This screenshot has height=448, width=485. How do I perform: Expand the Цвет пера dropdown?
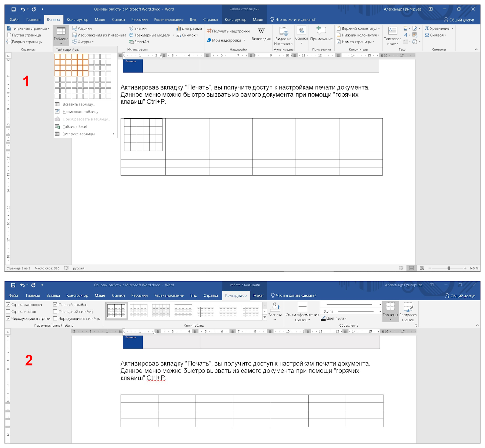click(x=346, y=318)
